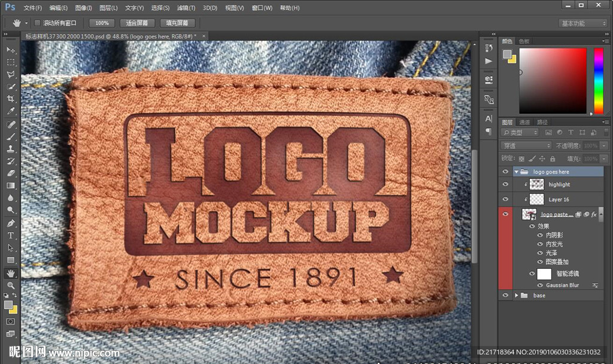Select the Eraser tool

pyautogui.click(x=11, y=173)
